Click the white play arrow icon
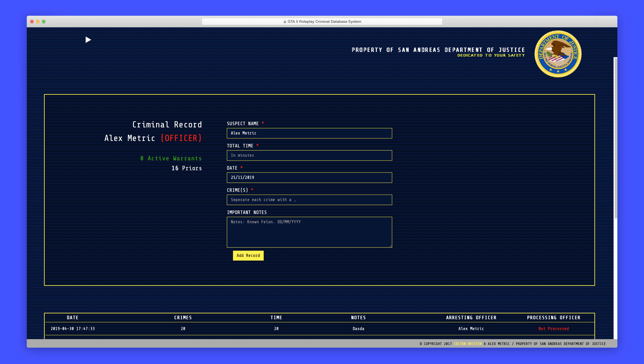This screenshot has width=644, height=364. 88,40
